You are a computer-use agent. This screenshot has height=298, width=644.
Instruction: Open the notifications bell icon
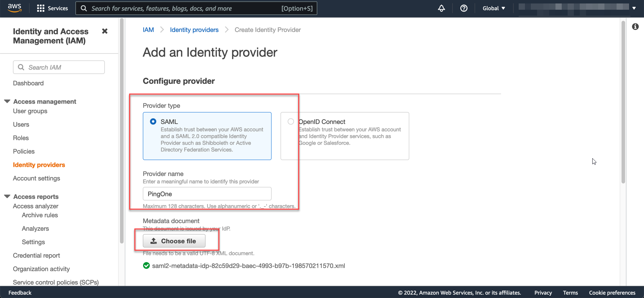[441, 8]
